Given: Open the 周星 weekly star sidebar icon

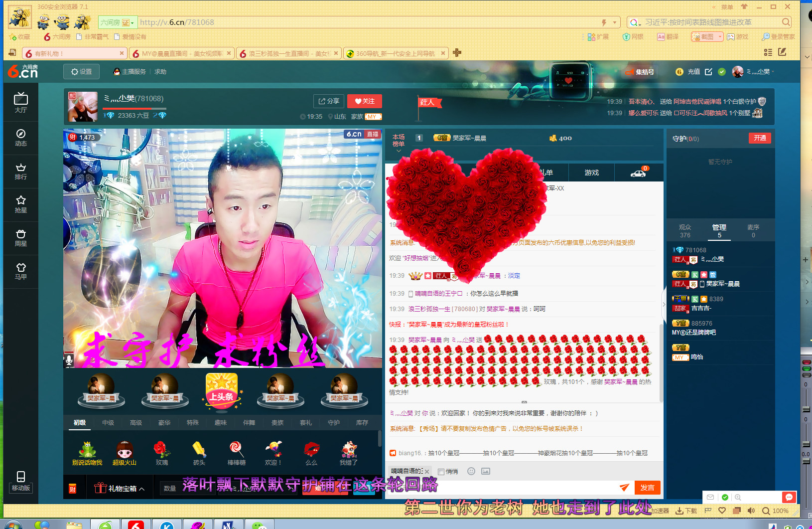Looking at the screenshot, I should (20, 238).
